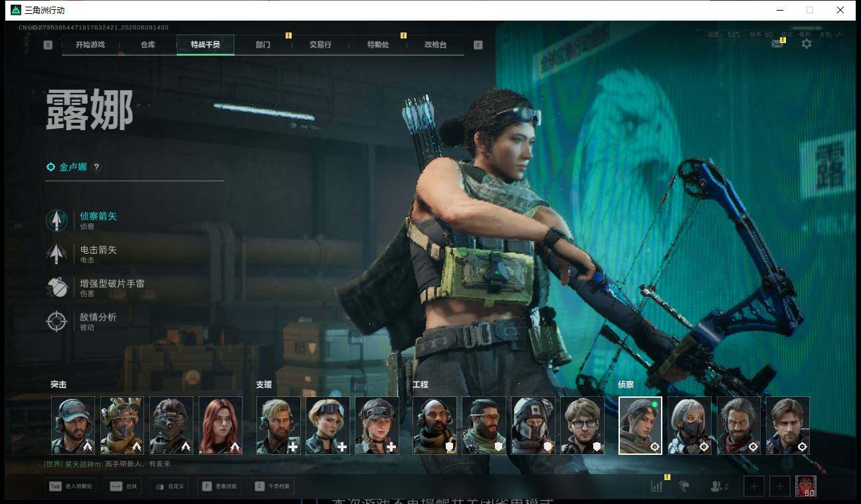
Task: Select the highlighted 露娜 recon portrait
Action: (x=640, y=426)
